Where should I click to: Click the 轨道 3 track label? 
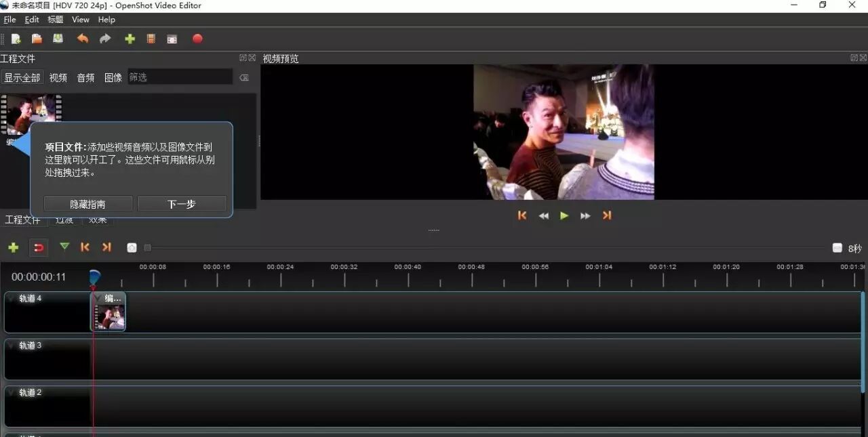pos(31,346)
